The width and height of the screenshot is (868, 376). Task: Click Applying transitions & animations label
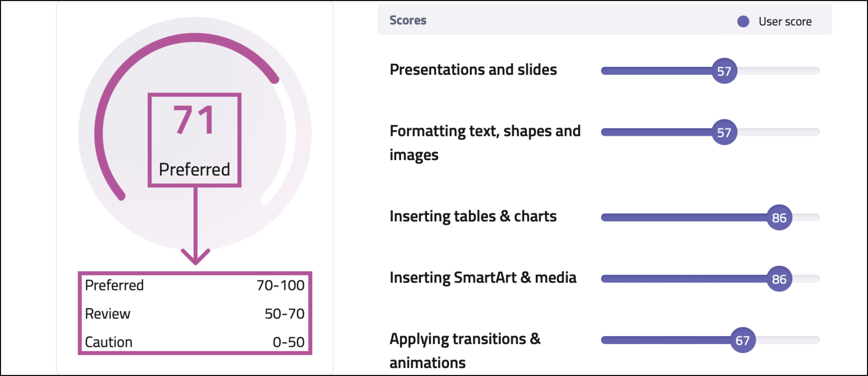coord(465,351)
